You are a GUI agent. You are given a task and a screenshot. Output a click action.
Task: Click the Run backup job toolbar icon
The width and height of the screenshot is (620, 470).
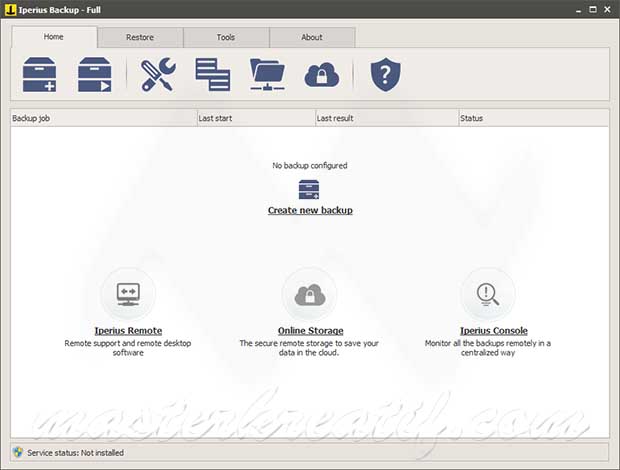[95, 74]
